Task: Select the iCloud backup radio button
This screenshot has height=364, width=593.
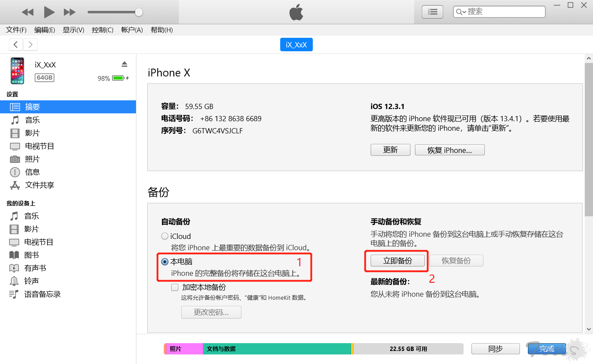Action: (x=165, y=236)
